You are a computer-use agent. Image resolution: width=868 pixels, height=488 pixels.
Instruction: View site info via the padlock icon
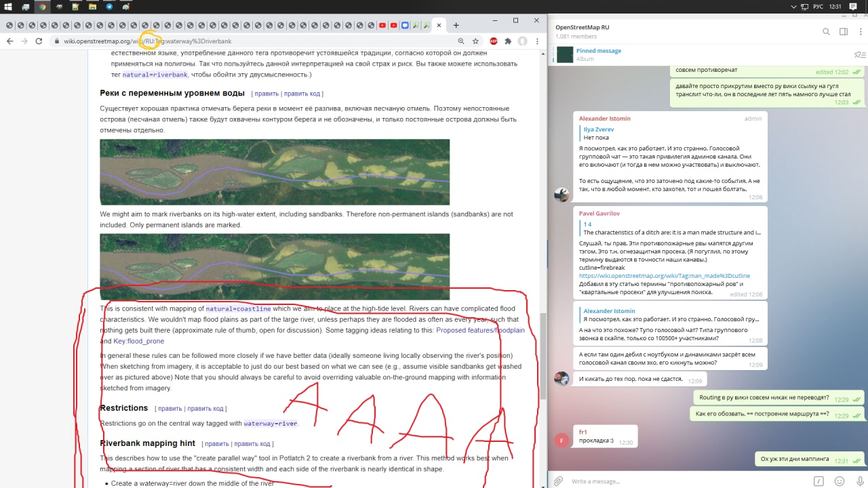[57, 41]
